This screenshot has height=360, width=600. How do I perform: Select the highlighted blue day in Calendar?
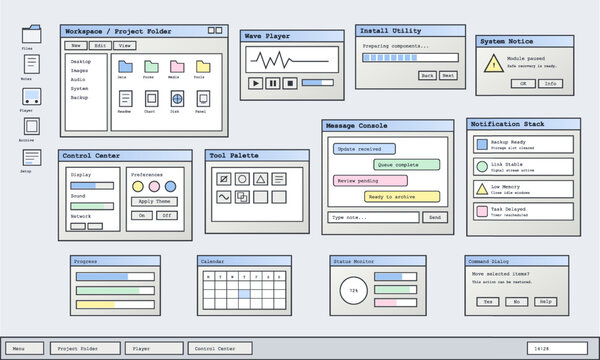click(x=244, y=294)
